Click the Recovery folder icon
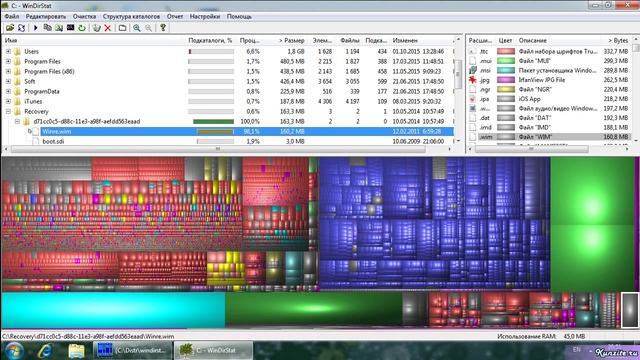The height and width of the screenshot is (360, 640). (18, 111)
